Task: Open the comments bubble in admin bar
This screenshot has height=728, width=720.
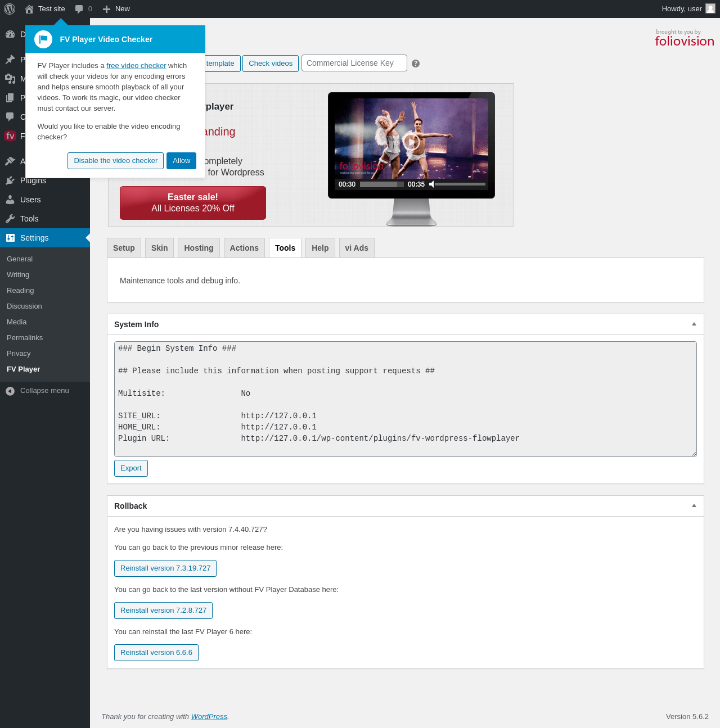Action: [x=79, y=9]
